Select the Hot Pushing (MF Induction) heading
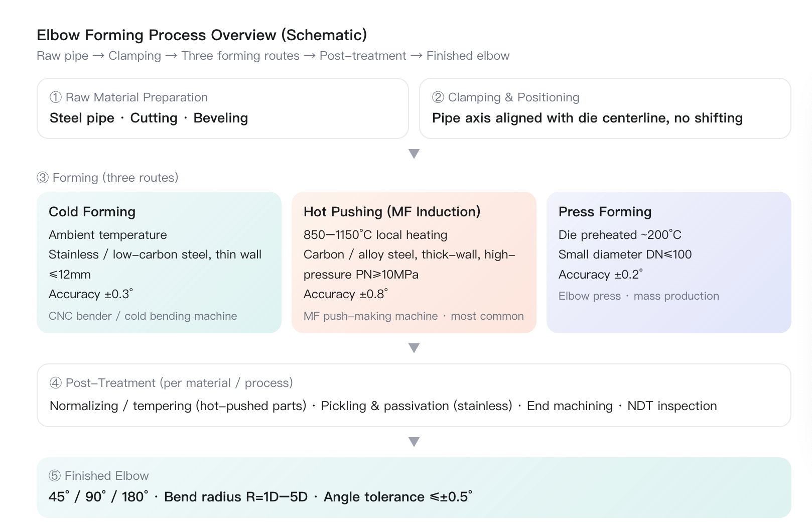The height and width of the screenshot is (522, 812). [x=392, y=212]
